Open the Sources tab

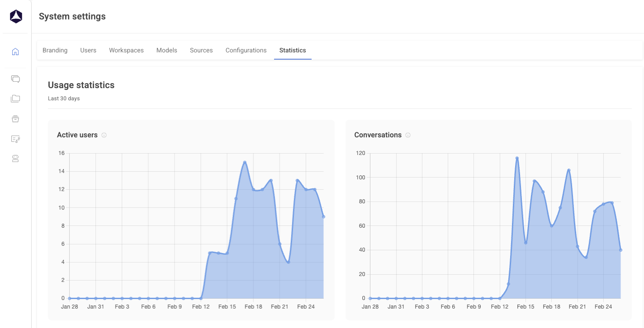[201, 50]
